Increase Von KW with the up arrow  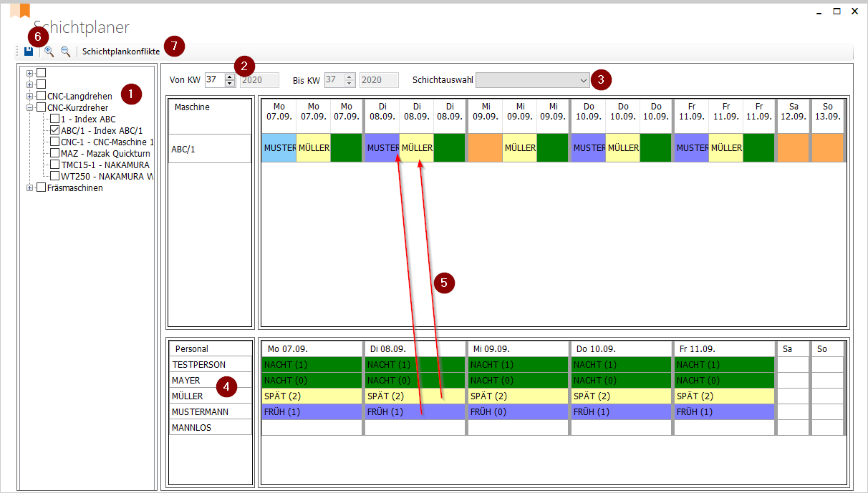(x=230, y=77)
